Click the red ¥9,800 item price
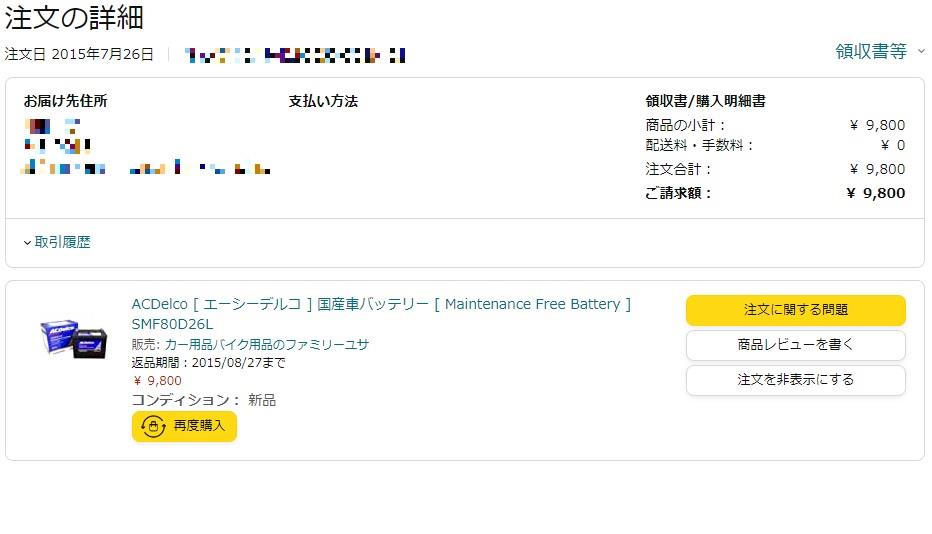932x534 pixels. [158, 381]
